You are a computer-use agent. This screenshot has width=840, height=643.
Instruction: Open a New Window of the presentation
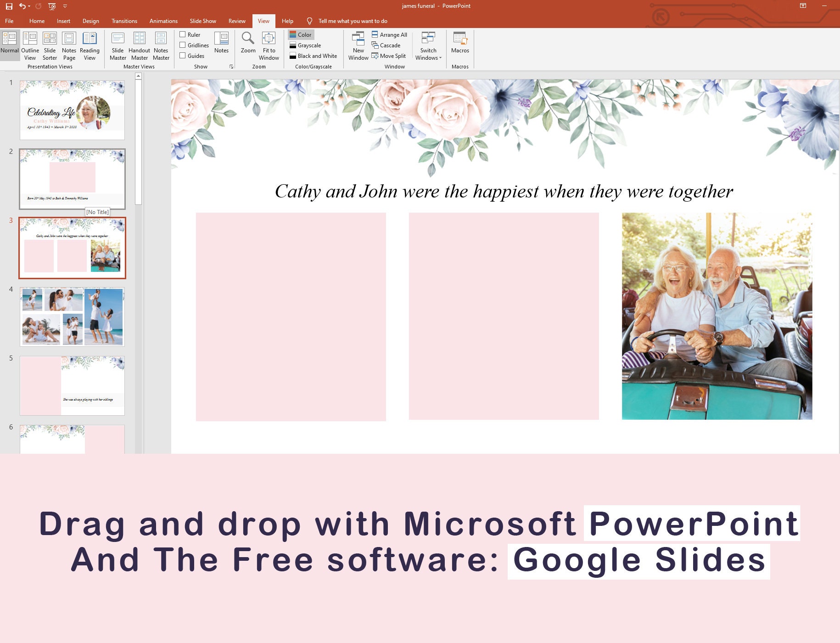[x=358, y=45]
